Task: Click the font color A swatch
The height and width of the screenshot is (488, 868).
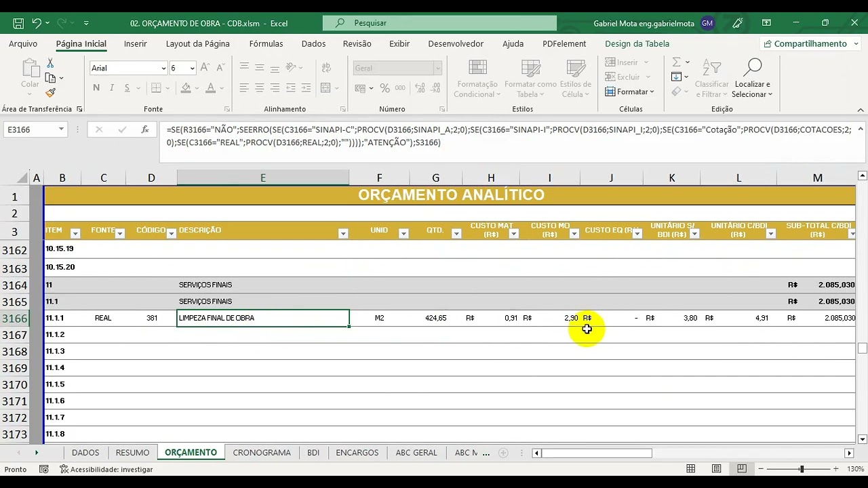Action: pyautogui.click(x=210, y=88)
